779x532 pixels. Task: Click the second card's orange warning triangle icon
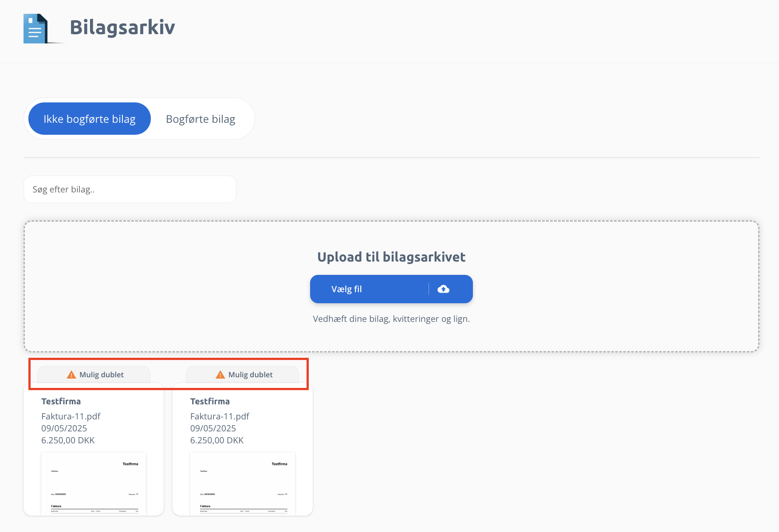point(220,375)
